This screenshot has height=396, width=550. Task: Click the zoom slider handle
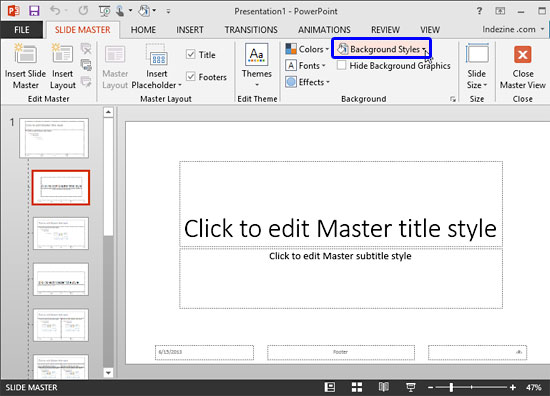451,387
